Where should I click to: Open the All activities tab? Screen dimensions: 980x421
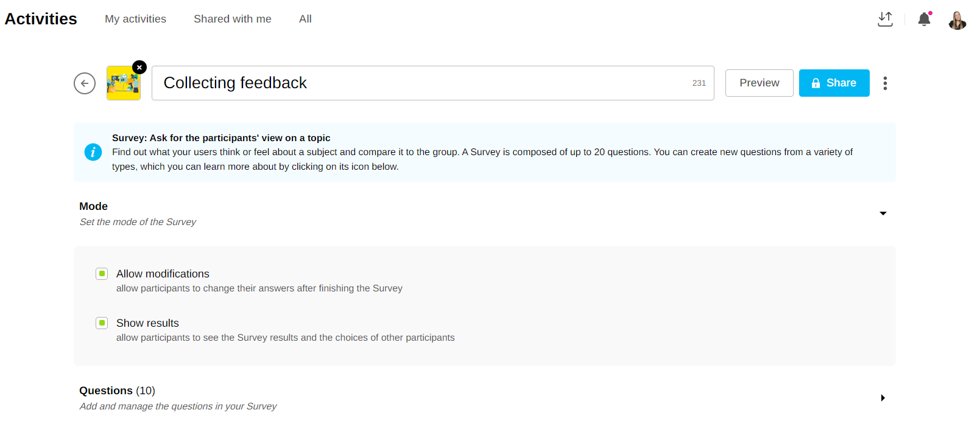(x=305, y=19)
